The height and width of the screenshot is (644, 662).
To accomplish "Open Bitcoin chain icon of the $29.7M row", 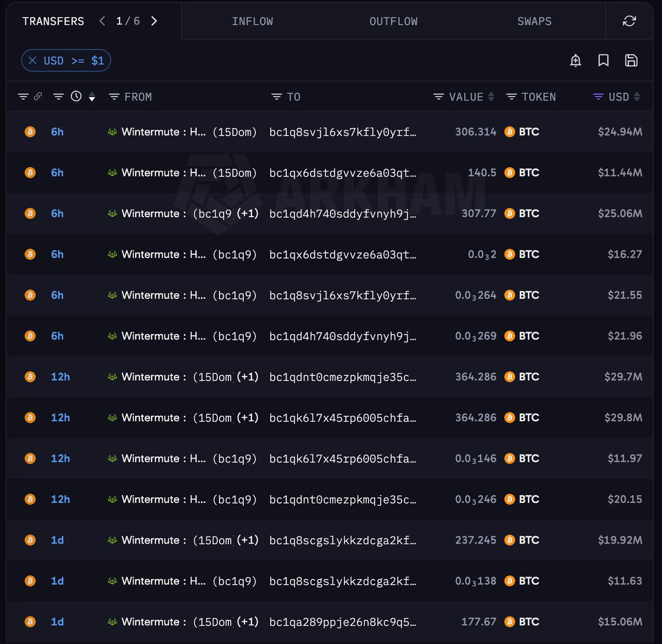I will coord(30,377).
